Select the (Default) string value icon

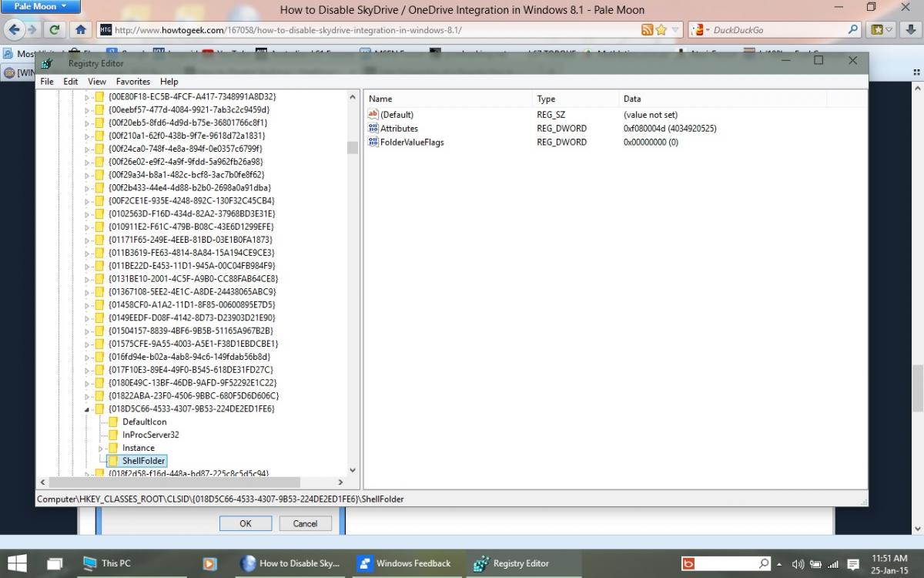pos(373,115)
